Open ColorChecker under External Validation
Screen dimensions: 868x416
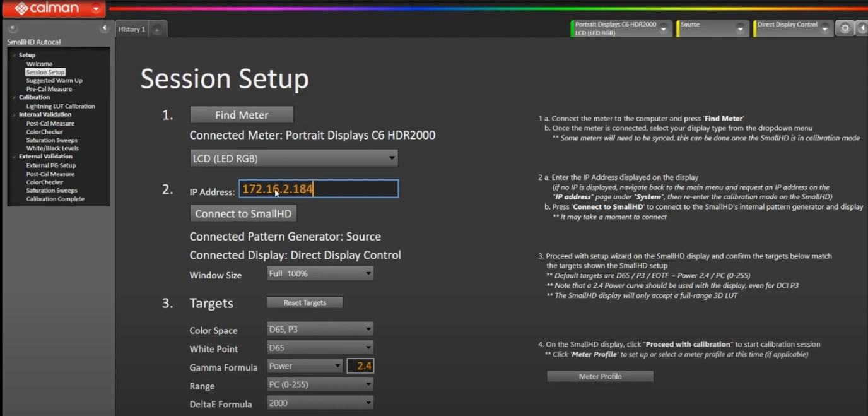pyautogui.click(x=45, y=182)
